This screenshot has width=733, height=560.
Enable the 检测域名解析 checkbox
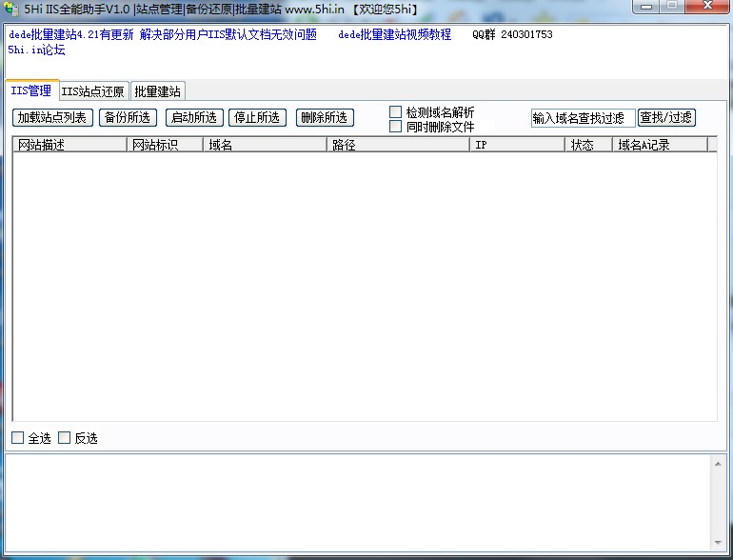395,111
